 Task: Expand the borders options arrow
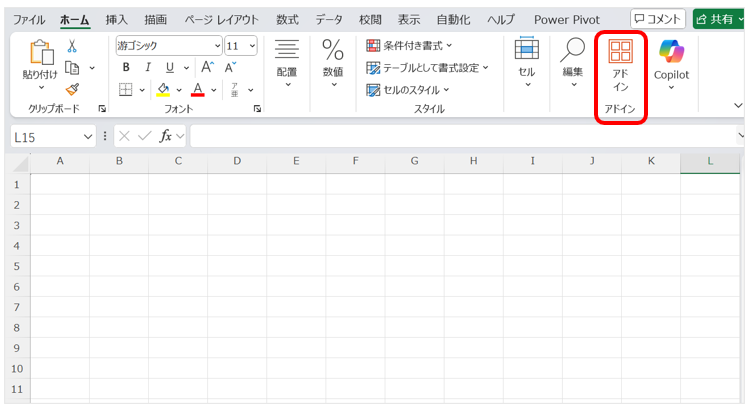point(142,90)
